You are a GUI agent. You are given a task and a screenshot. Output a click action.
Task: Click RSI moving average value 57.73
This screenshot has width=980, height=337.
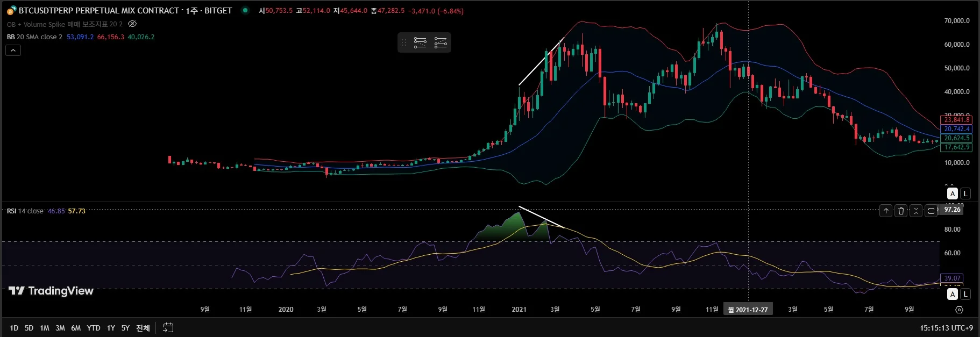point(77,211)
